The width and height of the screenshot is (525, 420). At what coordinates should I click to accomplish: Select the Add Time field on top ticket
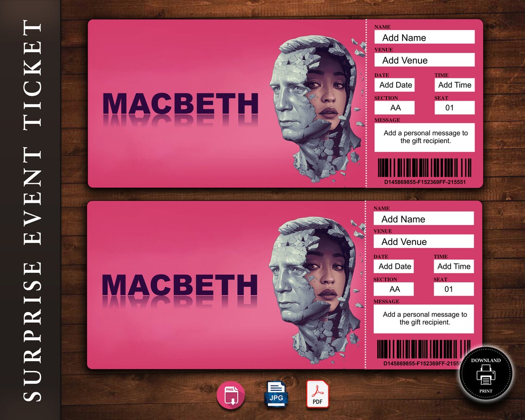pos(455,85)
